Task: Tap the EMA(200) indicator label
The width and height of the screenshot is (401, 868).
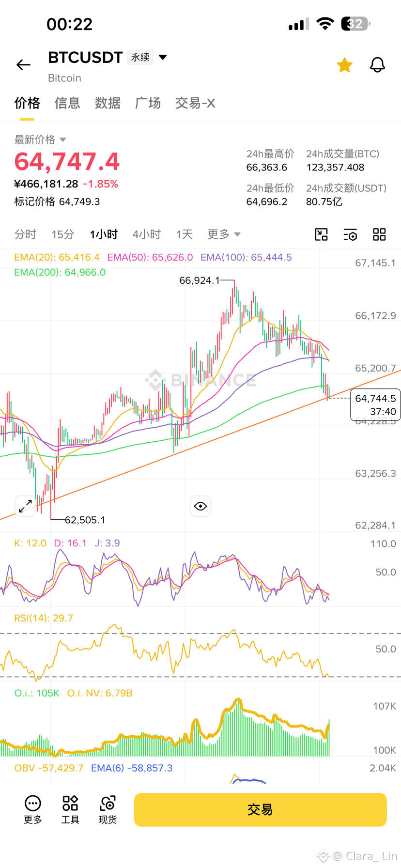Action: (x=60, y=272)
